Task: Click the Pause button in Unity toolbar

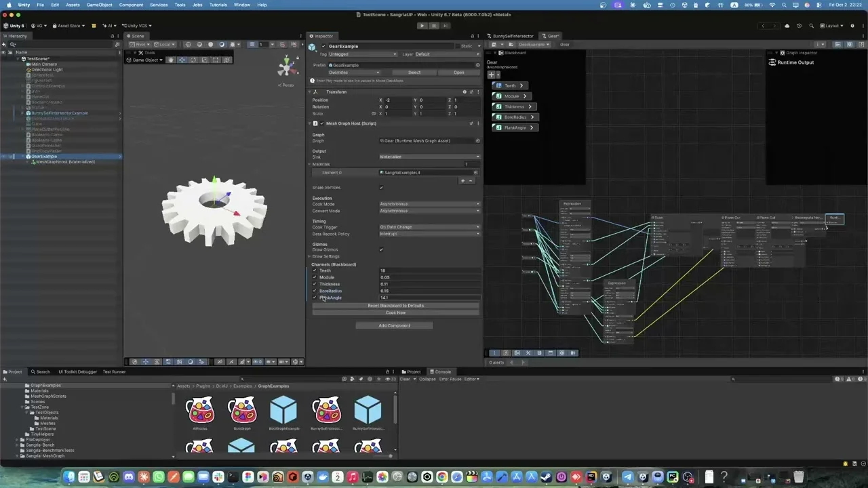Action: tap(434, 26)
